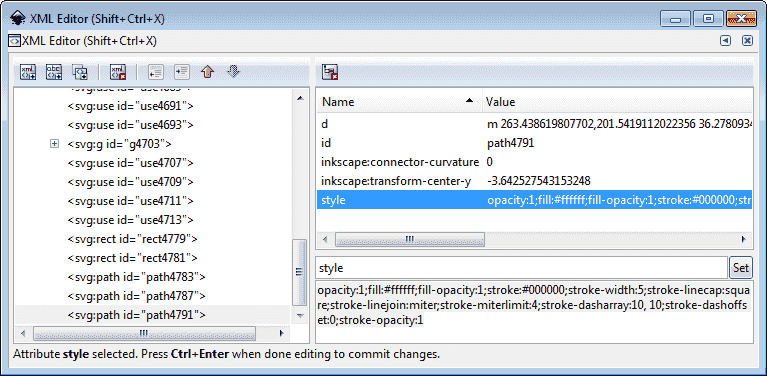Image resolution: width=767 pixels, height=376 pixels.
Task: Select the inkscape:connector-curvature attribute row
Action: [x=535, y=162]
